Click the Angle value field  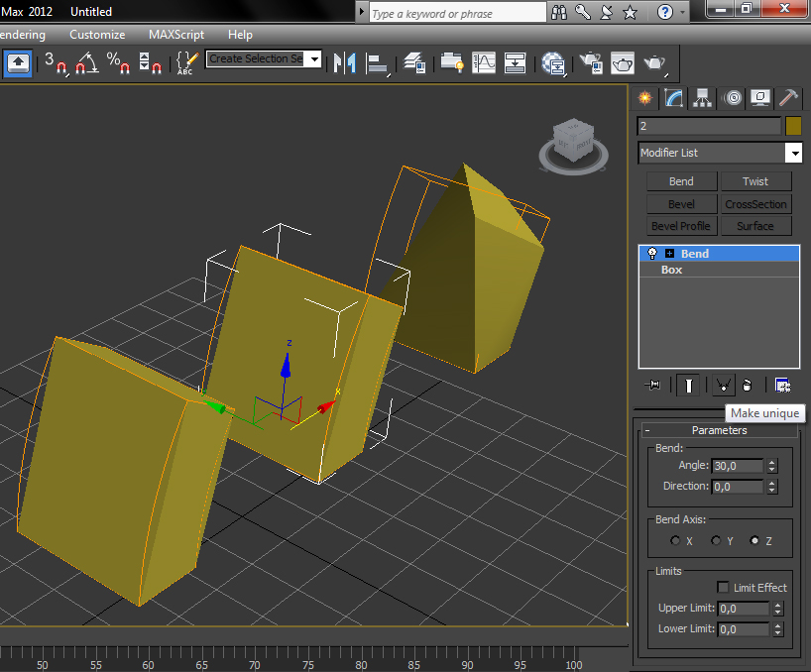(x=737, y=466)
